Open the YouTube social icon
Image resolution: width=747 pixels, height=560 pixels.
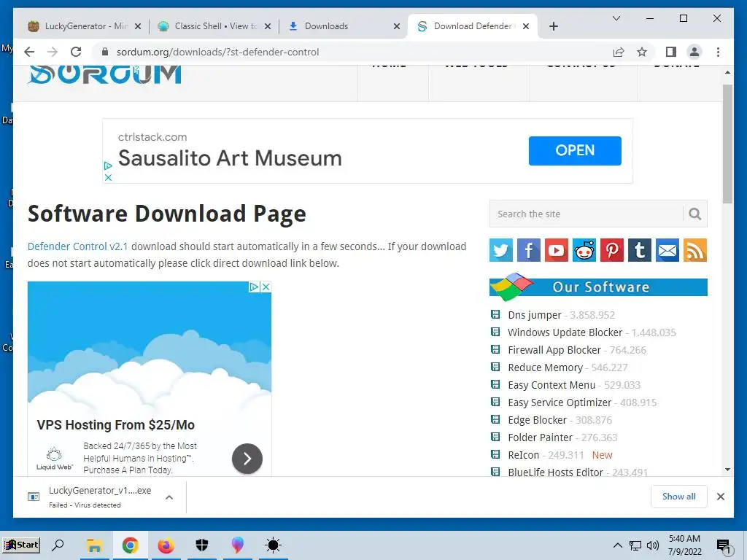pos(556,250)
